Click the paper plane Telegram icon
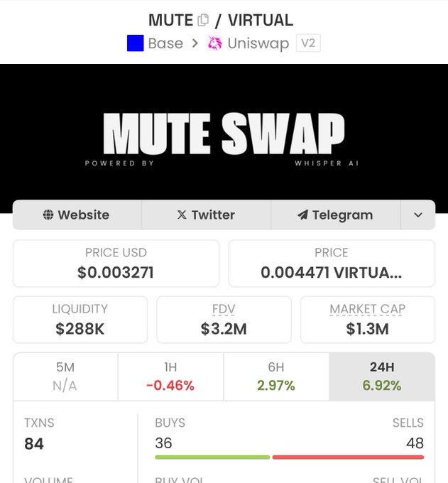The image size is (448, 483). tap(302, 215)
